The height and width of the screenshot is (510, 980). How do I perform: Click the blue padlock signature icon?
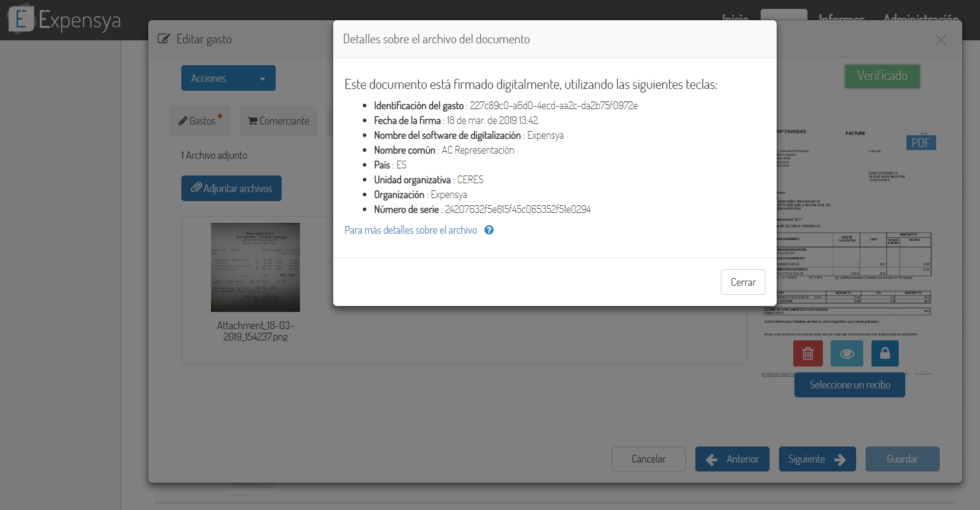click(x=885, y=353)
